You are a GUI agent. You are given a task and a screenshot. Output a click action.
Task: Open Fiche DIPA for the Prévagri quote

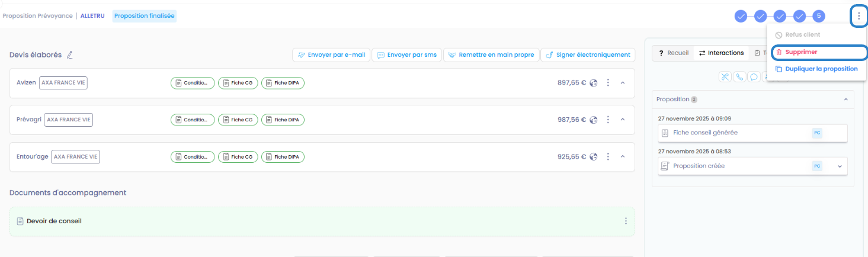tap(283, 120)
